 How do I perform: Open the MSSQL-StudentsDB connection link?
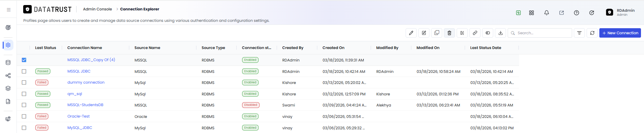tap(85, 105)
